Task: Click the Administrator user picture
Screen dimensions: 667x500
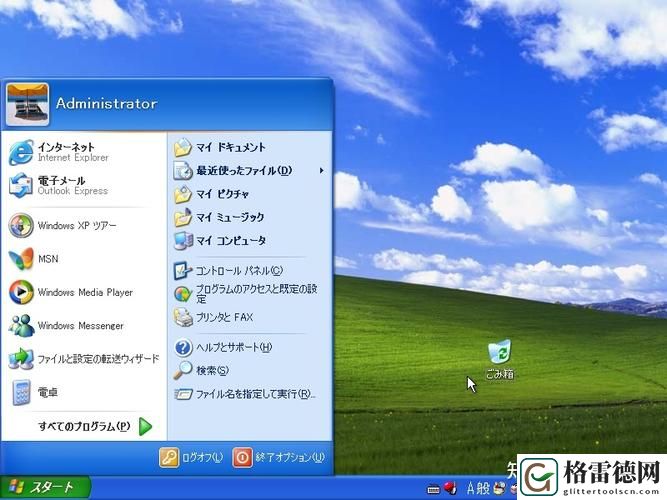Action: pos(27,104)
